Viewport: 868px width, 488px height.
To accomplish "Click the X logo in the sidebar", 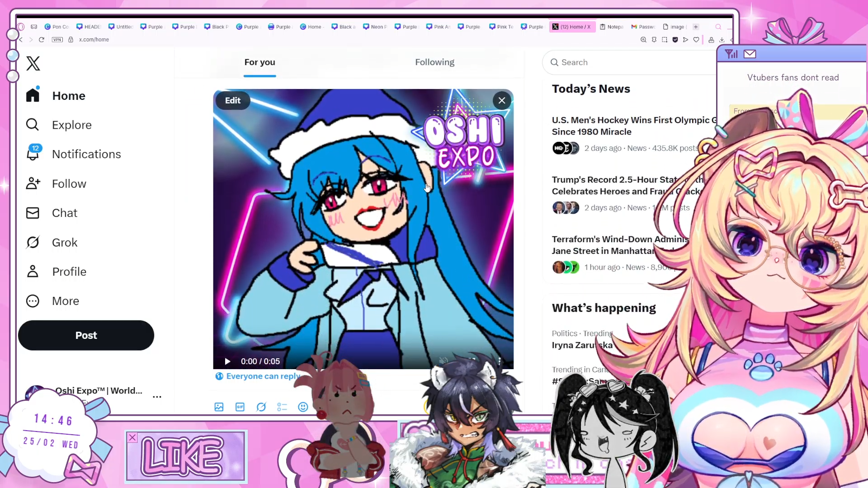I will pos(33,64).
